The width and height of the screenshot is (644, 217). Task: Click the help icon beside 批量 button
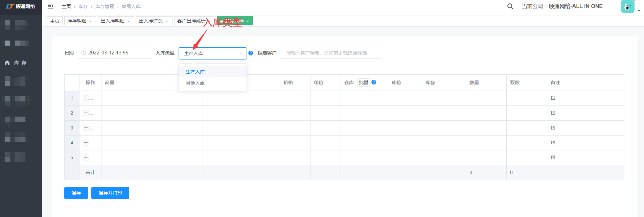coord(374,82)
